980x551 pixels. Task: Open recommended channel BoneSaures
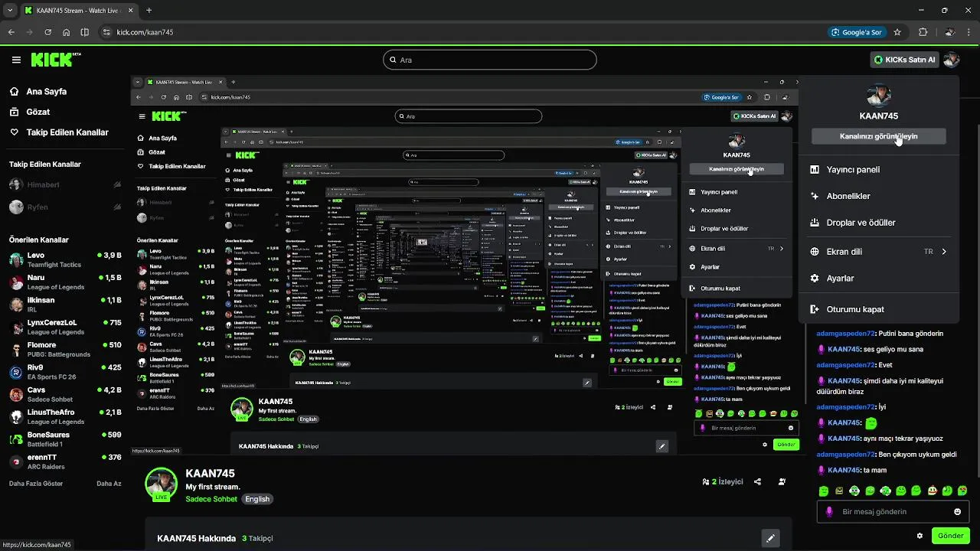click(x=65, y=439)
